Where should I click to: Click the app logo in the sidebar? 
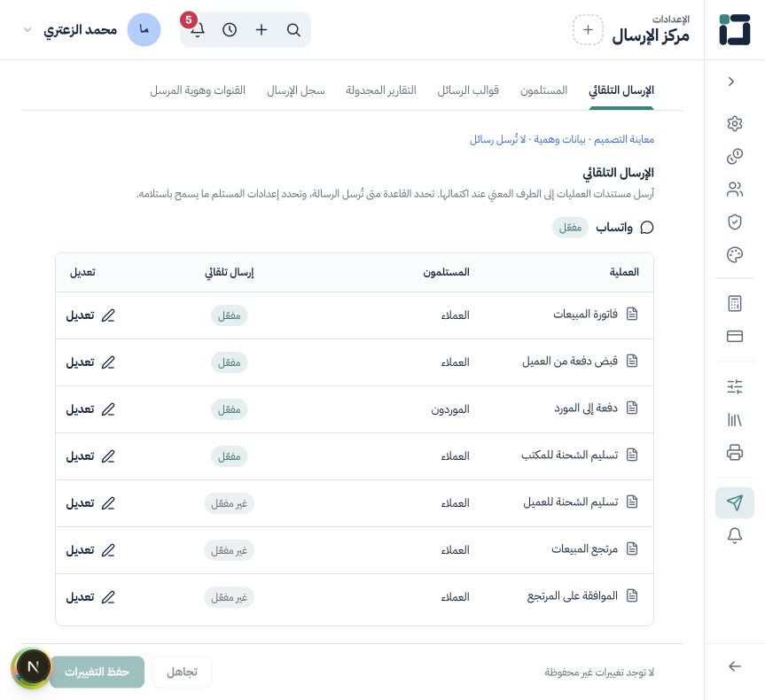(x=734, y=30)
